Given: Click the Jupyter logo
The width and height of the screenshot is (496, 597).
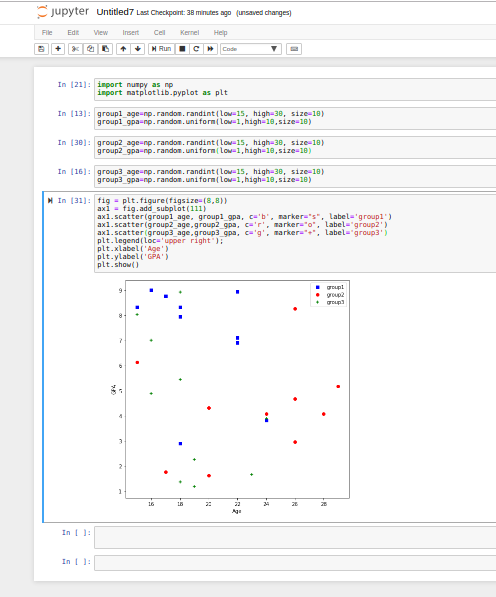Looking at the screenshot, I should point(63,12).
